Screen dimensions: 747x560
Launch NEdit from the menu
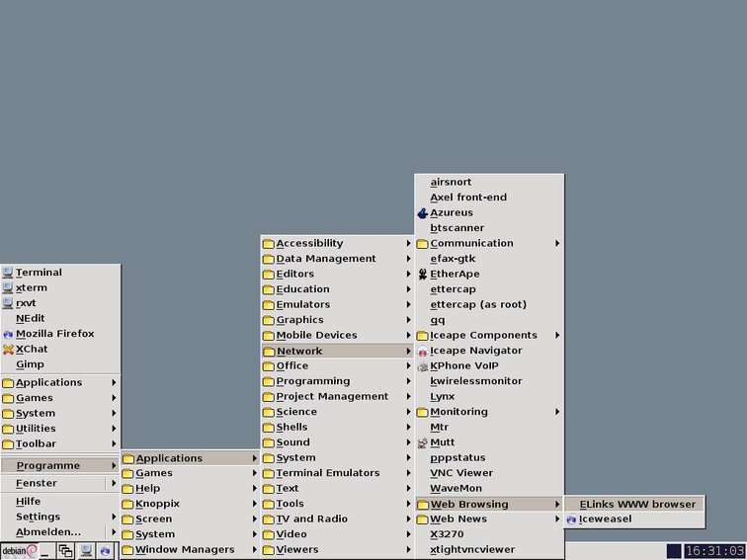[x=60, y=319]
